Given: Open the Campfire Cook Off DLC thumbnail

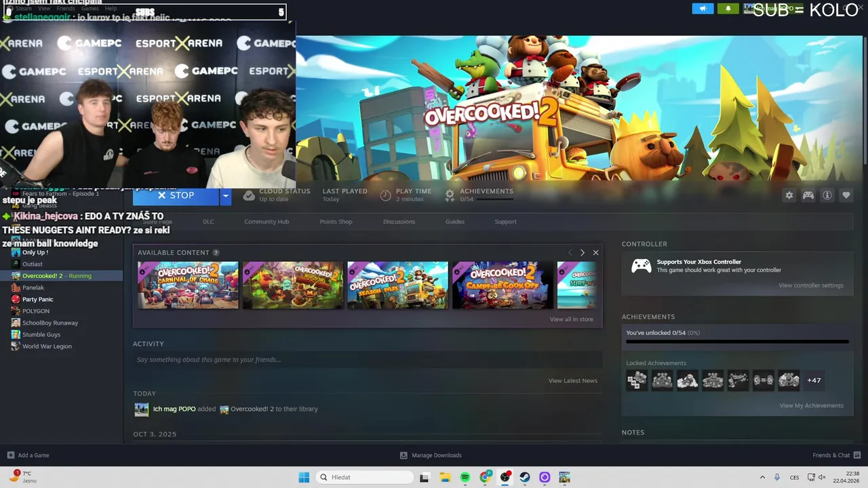Looking at the screenshot, I should pos(502,285).
